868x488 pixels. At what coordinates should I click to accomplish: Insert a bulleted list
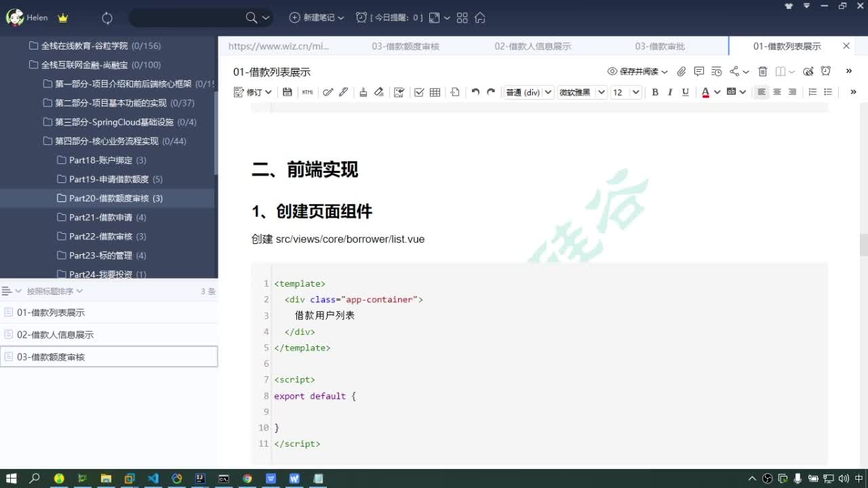[x=828, y=92]
